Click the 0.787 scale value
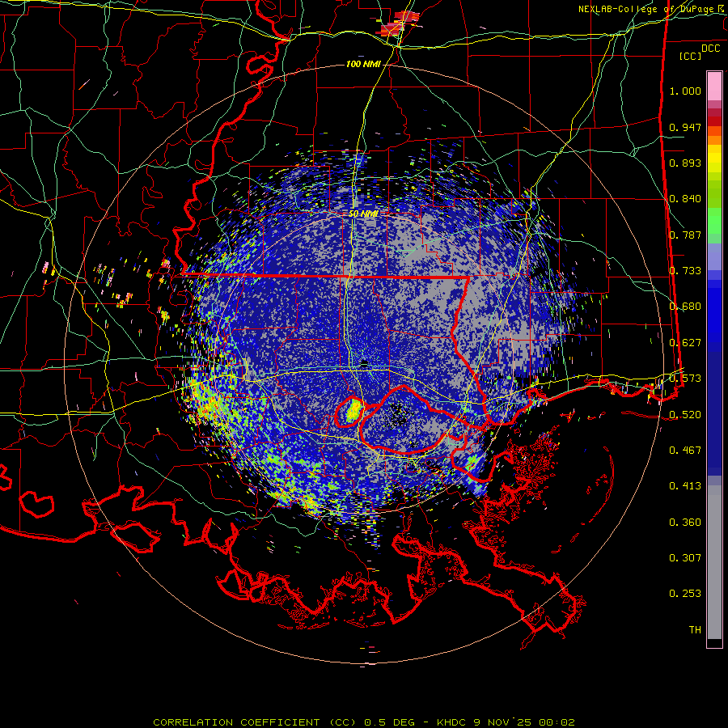This screenshot has width=728, height=728. click(685, 235)
